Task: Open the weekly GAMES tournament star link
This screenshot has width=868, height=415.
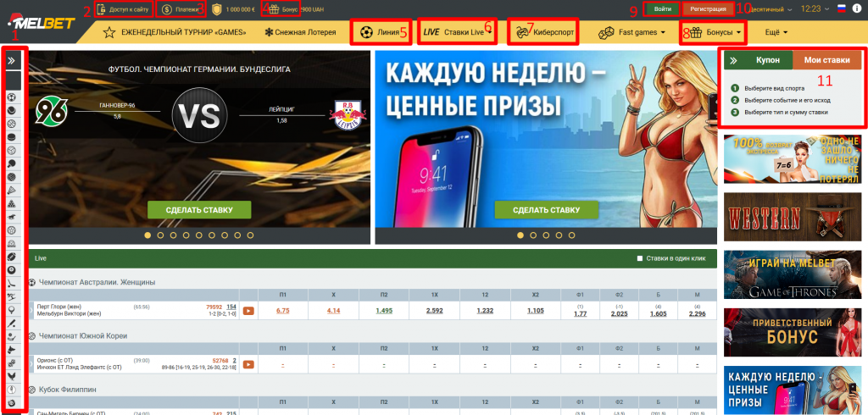Action: pos(175,32)
